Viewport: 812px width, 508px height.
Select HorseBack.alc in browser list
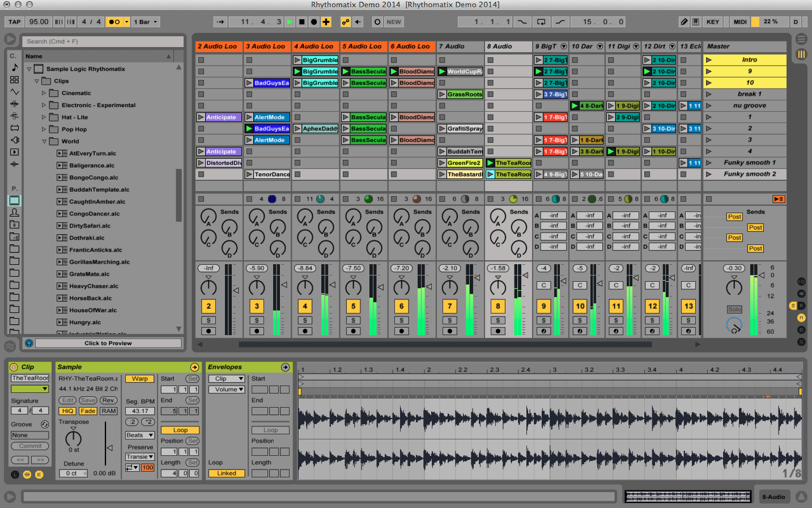(91, 298)
